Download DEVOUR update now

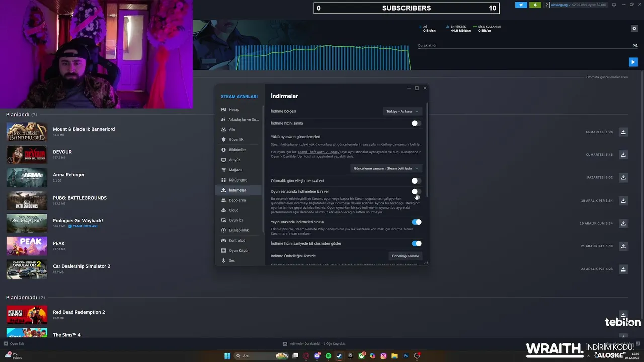[623, 155]
